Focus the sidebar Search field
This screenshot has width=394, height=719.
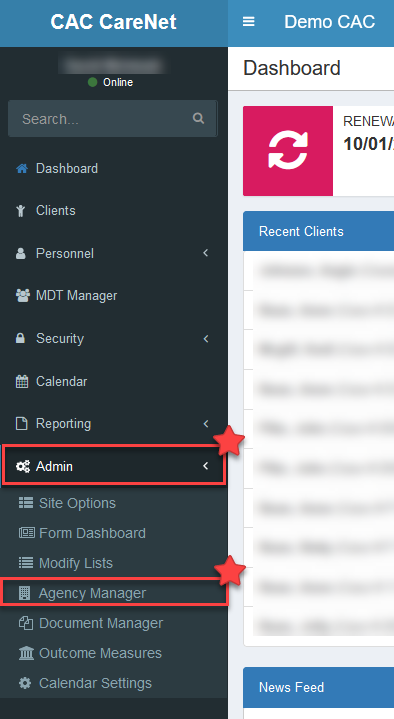click(112, 119)
